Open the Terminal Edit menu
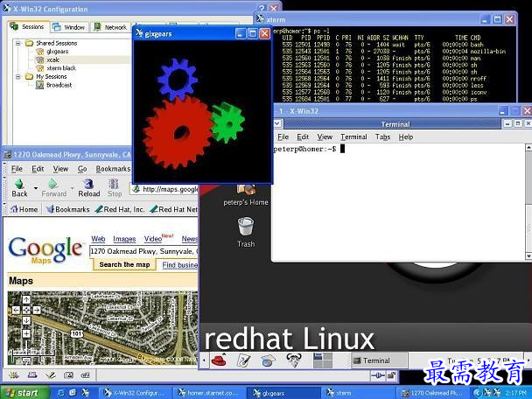 click(x=303, y=136)
